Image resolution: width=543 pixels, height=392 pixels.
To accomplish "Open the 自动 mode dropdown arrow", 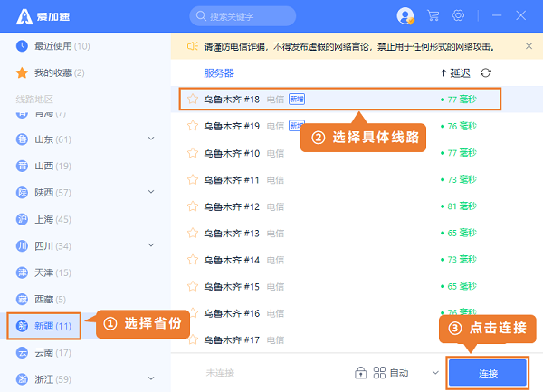I will pos(435,373).
